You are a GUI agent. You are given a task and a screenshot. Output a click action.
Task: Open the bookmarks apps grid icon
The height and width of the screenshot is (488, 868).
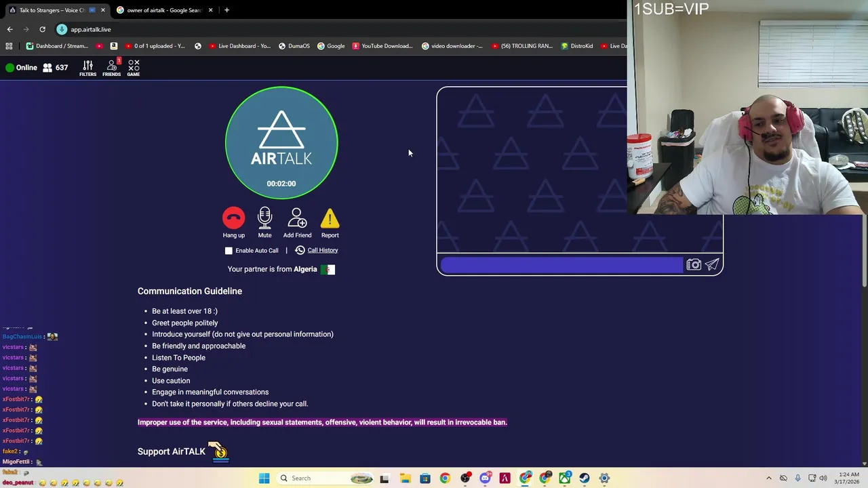tap(9, 46)
